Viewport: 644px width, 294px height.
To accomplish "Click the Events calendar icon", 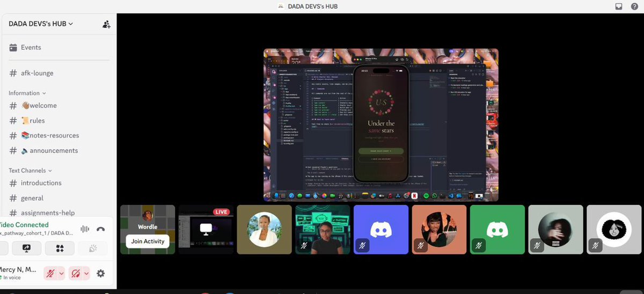I will [x=13, y=47].
